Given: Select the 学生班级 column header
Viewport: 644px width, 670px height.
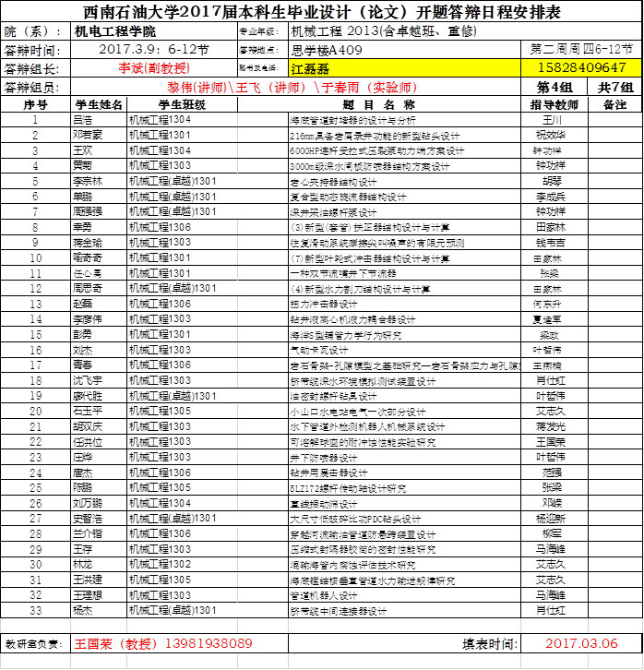Looking at the screenshot, I should tap(182, 104).
